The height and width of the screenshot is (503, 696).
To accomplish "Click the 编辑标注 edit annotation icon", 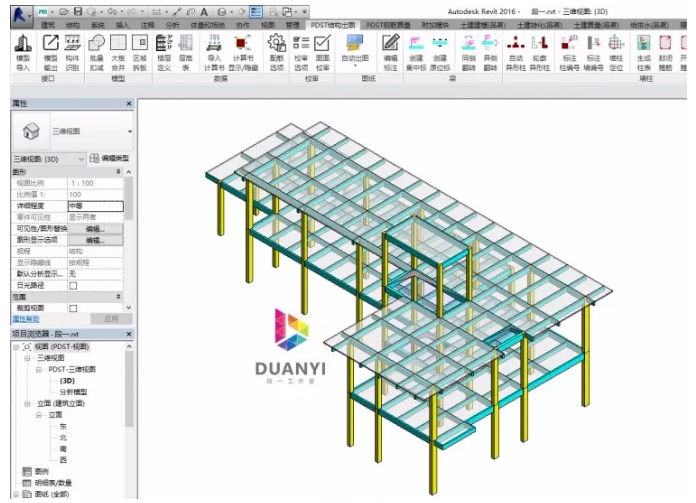I will (391, 44).
